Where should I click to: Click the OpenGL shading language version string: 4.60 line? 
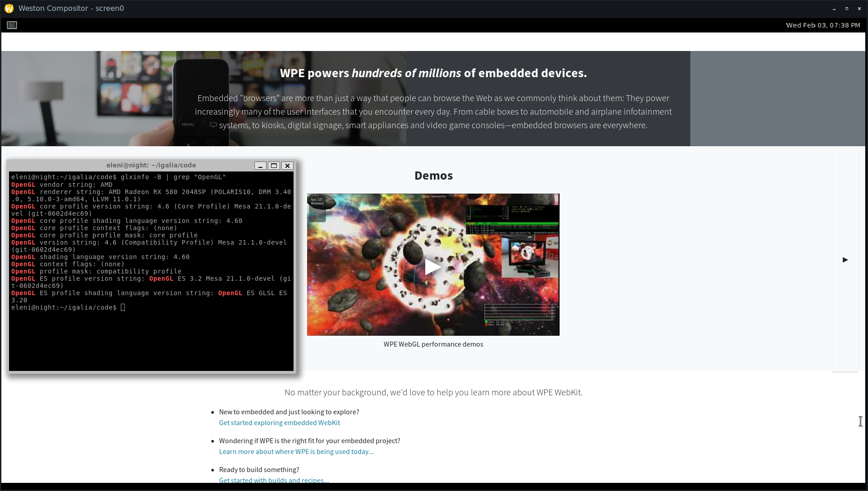pyautogui.click(x=101, y=257)
